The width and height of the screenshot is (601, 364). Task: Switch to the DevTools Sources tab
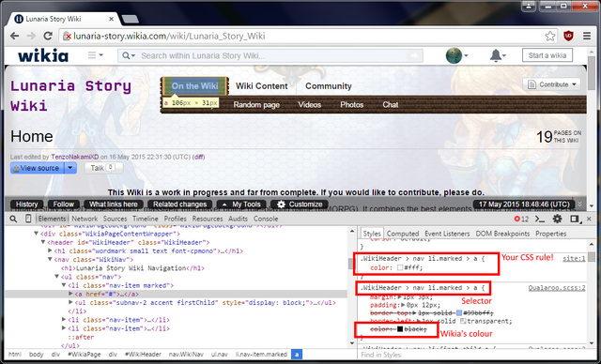pyautogui.click(x=115, y=219)
